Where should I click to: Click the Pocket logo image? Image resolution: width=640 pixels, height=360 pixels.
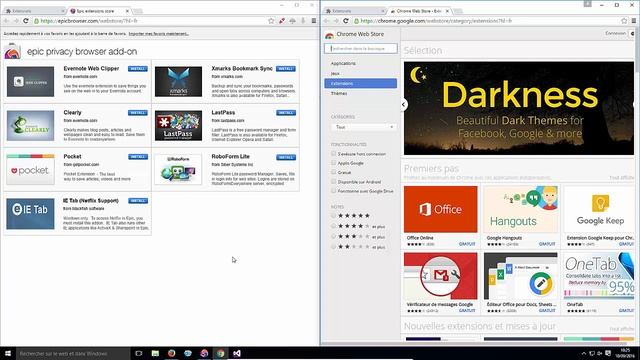tap(31, 169)
